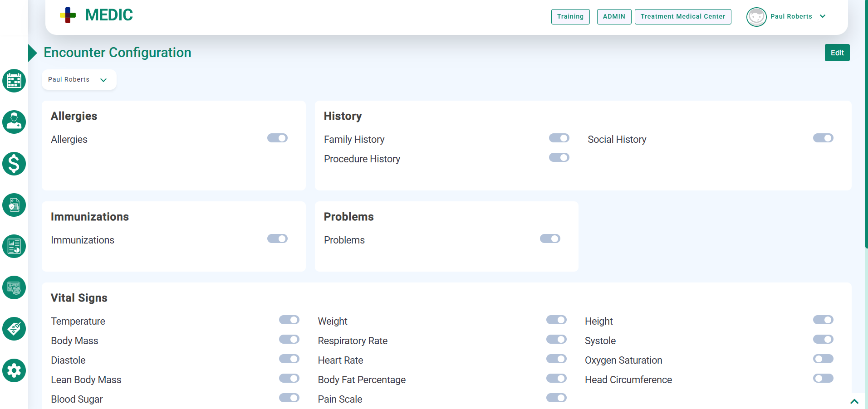Screen dimensions: 868x409
Task: Click the Paul Roberts user name in header
Action: (x=791, y=16)
